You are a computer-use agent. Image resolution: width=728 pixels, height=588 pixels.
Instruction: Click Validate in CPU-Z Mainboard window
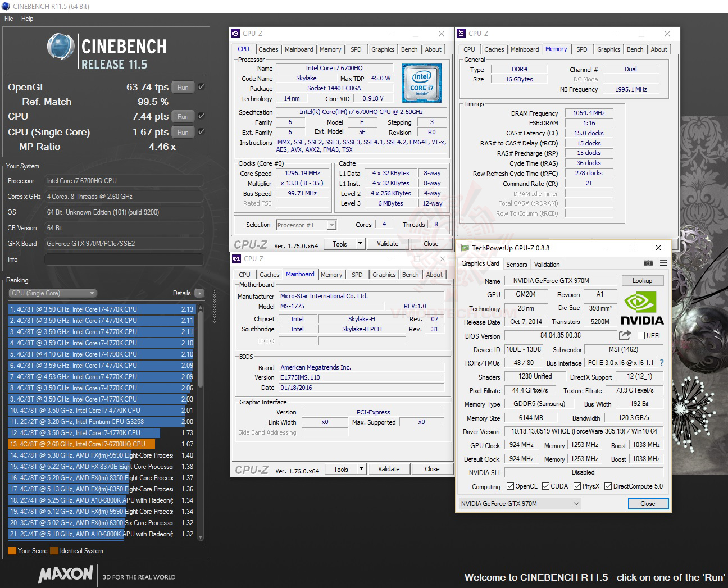[x=389, y=469]
